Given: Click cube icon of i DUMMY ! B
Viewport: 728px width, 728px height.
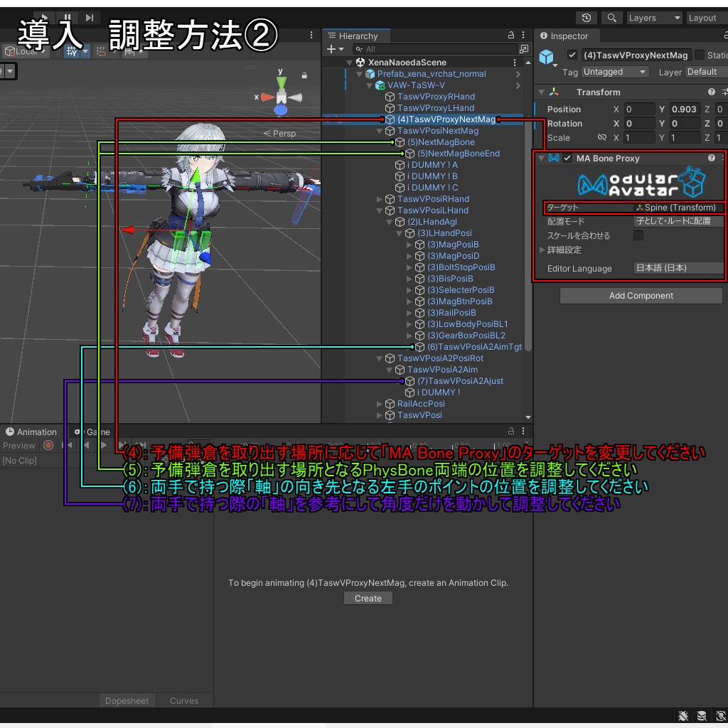Looking at the screenshot, I should (x=400, y=176).
